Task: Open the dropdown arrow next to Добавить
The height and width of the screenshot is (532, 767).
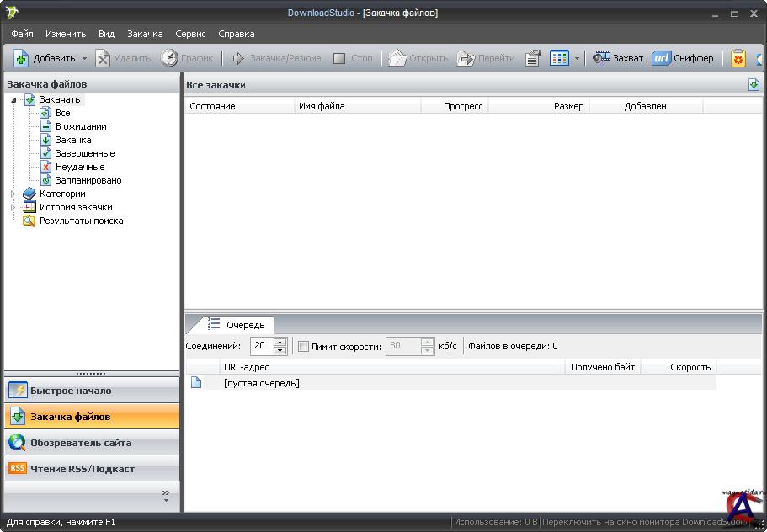Action: click(84, 59)
